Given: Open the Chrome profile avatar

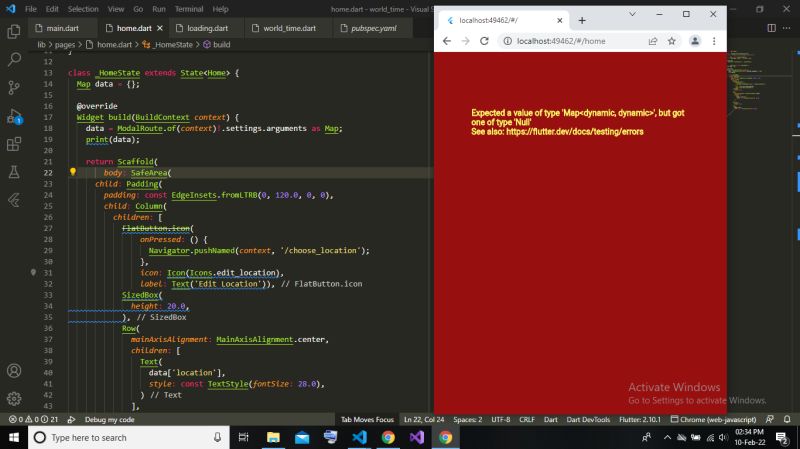Looking at the screenshot, I should [695, 41].
